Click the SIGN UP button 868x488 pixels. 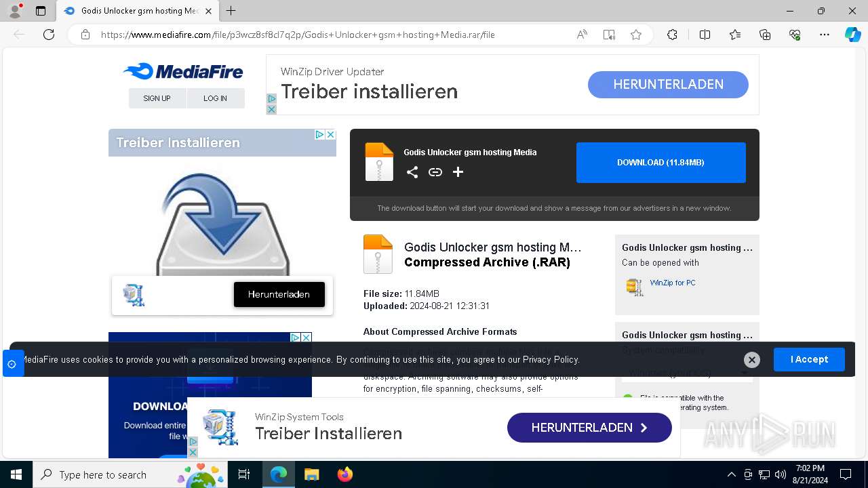[x=157, y=98]
